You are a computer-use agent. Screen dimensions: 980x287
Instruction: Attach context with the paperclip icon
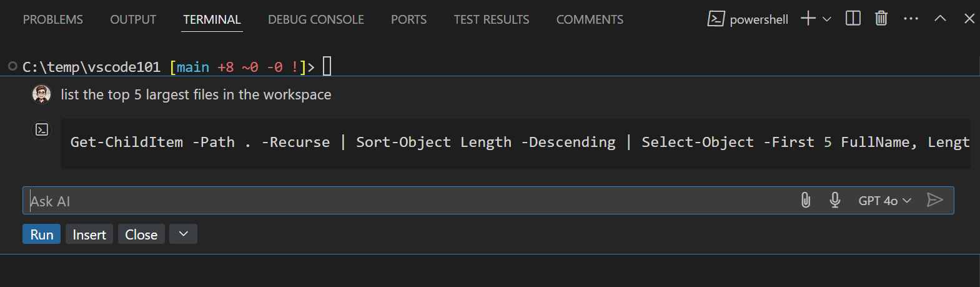[x=806, y=200]
